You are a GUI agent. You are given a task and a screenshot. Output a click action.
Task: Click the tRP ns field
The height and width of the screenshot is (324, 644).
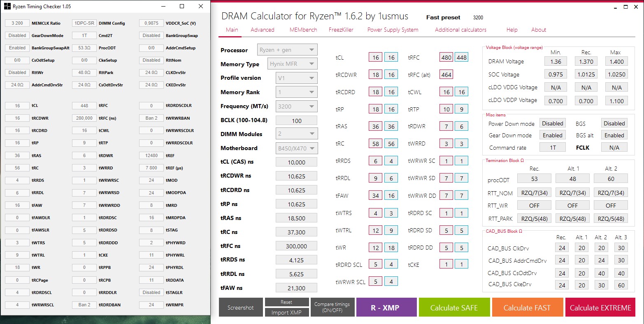point(296,204)
